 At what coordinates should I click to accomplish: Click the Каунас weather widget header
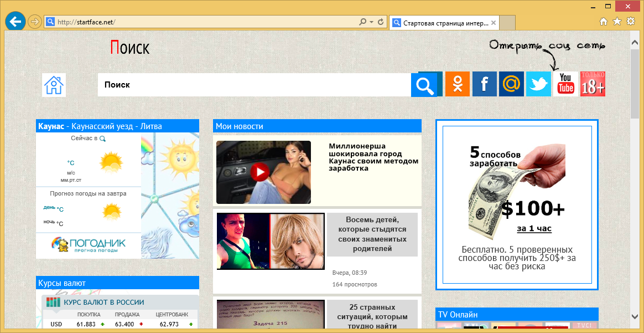(117, 126)
